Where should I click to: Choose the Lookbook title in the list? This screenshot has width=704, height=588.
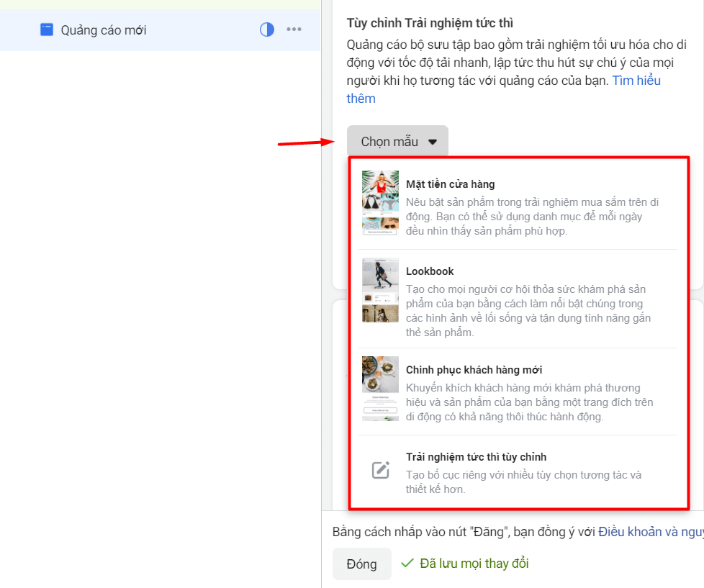click(x=430, y=271)
